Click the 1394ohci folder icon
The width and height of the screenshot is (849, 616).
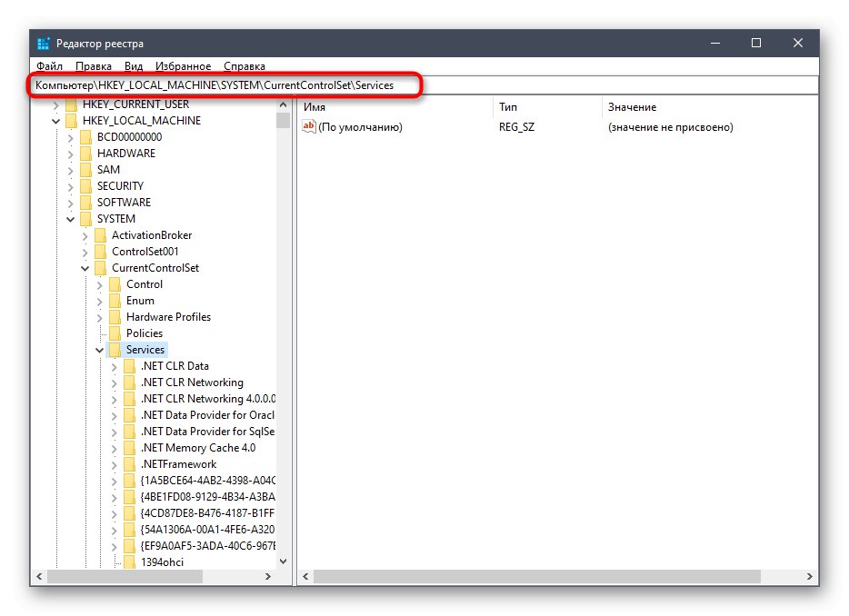coord(129,561)
